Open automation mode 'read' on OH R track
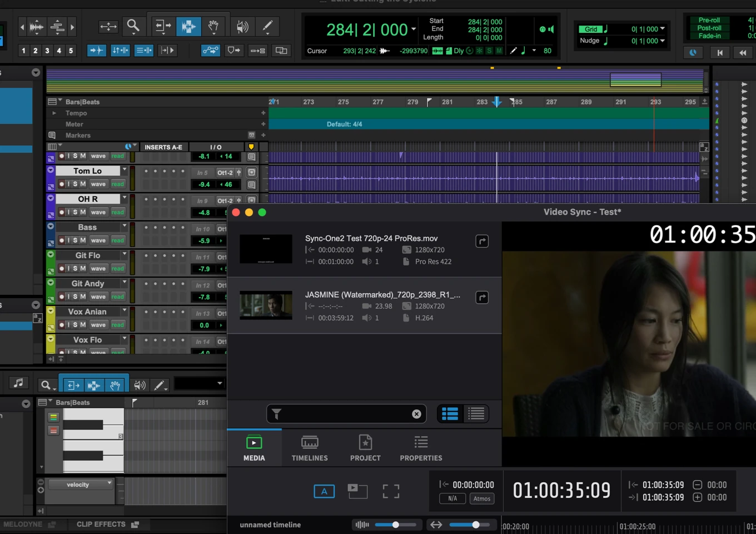Screen dimensions: 756x534 tap(118, 212)
